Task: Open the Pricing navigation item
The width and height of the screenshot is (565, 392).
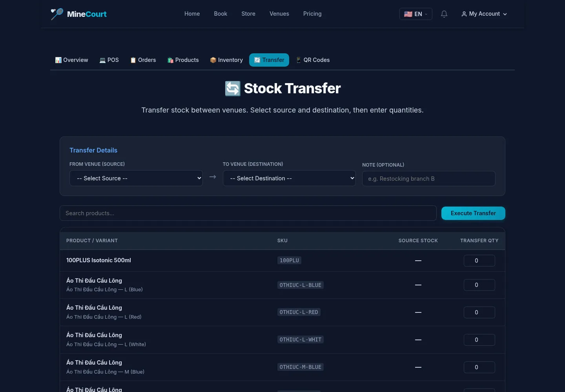Action: pos(312,14)
